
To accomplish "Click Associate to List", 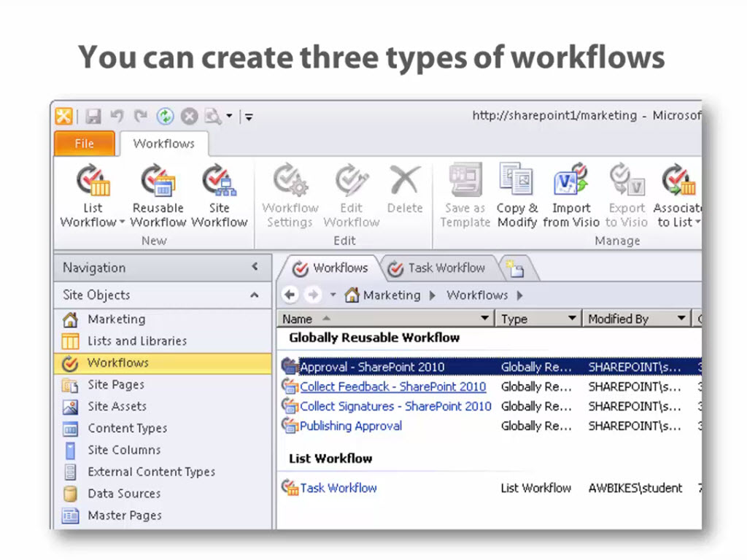I will (677, 196).
